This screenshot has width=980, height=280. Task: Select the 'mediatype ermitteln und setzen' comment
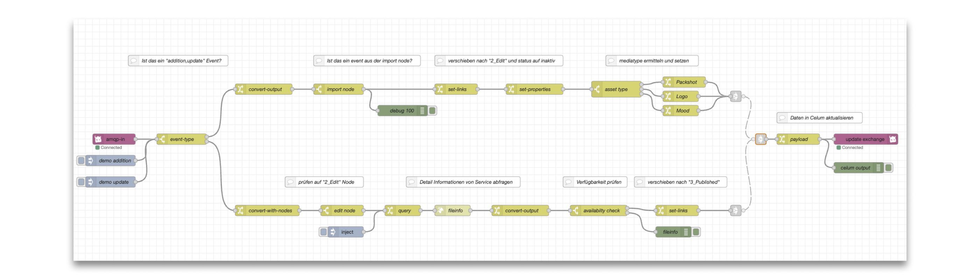(x=653, y=61)
